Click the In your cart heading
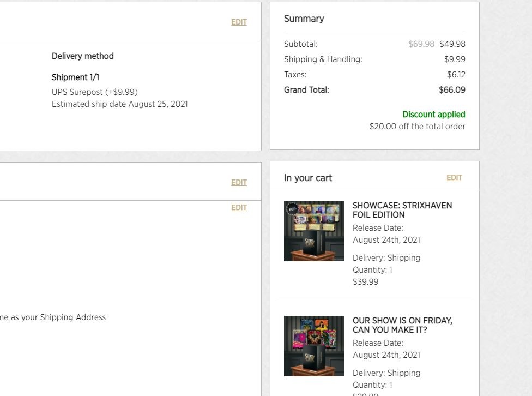This screenshot has width=532, height=396. point(307,178)
